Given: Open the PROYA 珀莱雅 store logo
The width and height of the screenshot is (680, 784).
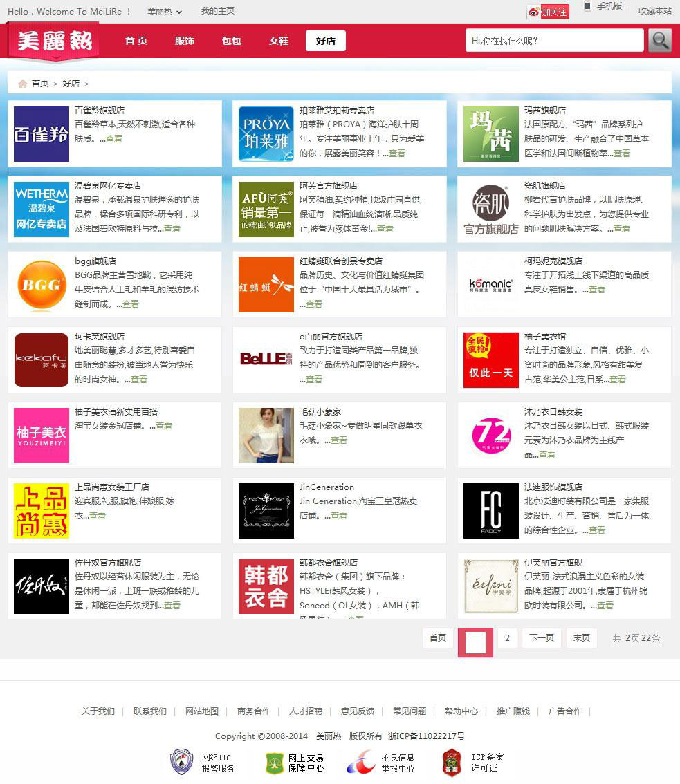Looking at the screenshot, I should [266, 134].
